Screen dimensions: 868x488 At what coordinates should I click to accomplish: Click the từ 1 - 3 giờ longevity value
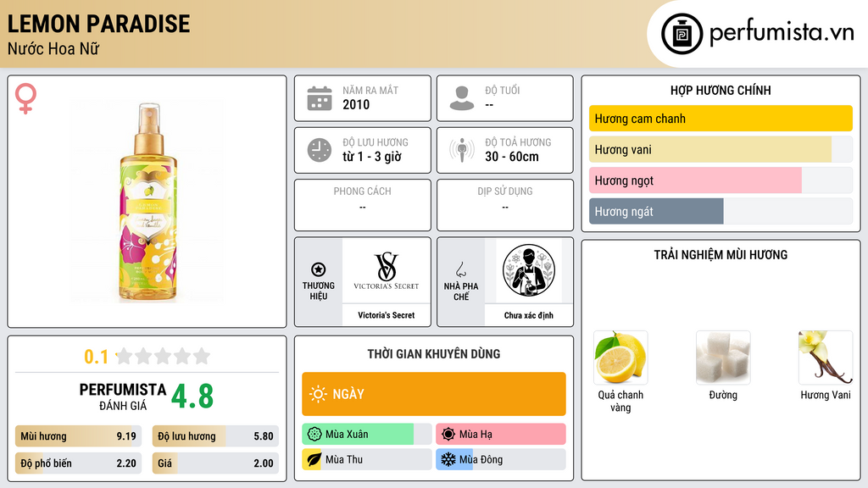pyautogui.click(x=372, y=157)
